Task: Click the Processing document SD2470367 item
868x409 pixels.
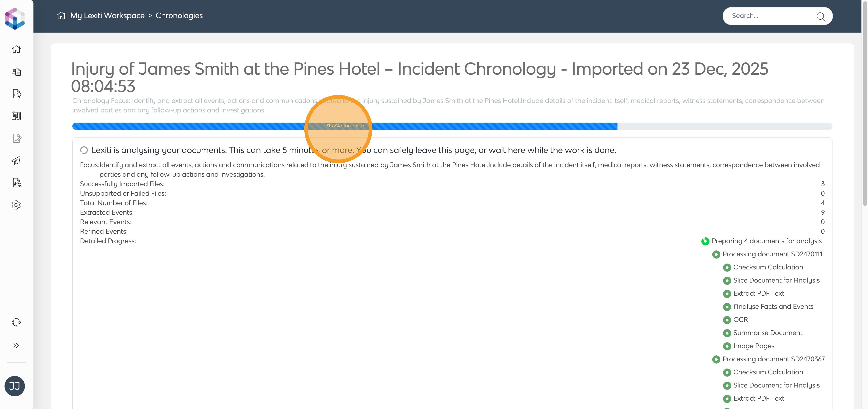Action: point(773,359)
